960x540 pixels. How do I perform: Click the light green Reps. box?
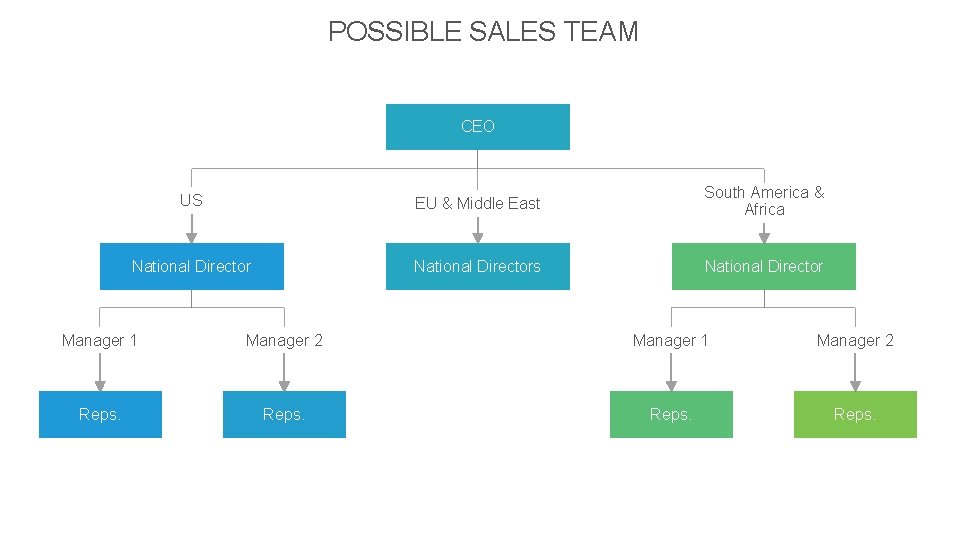pyautogui.click(x=855, y=414)
